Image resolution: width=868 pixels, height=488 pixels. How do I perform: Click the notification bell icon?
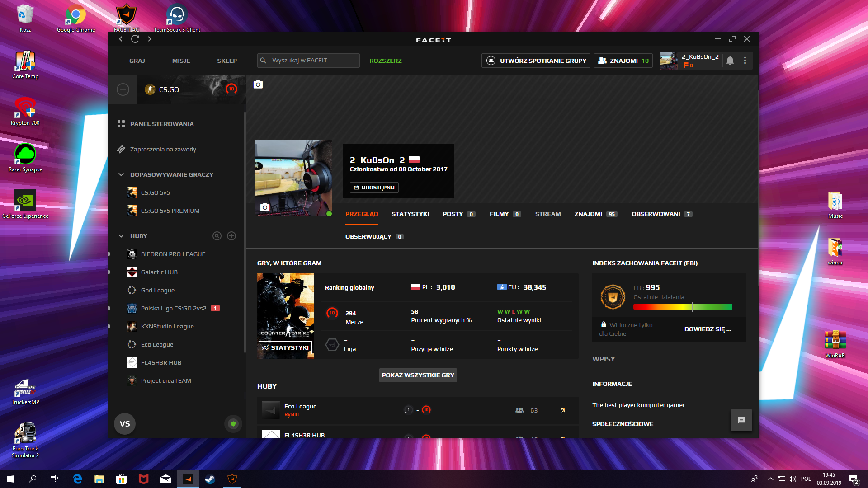coord(730,61)
